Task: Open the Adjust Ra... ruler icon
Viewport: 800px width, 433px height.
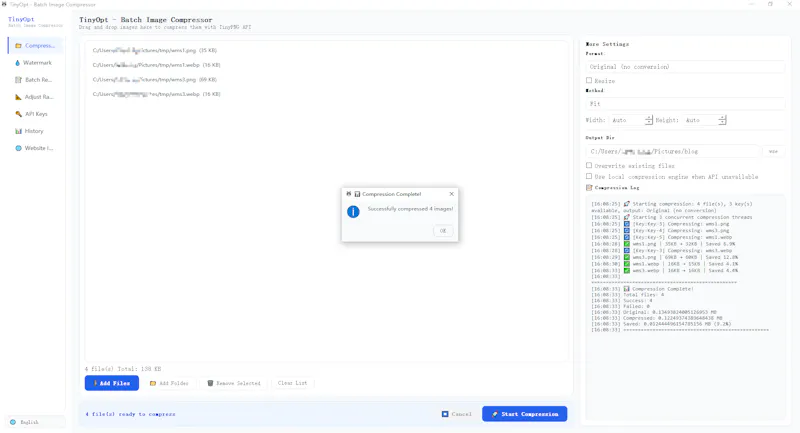Action: (x=18, y=97)
